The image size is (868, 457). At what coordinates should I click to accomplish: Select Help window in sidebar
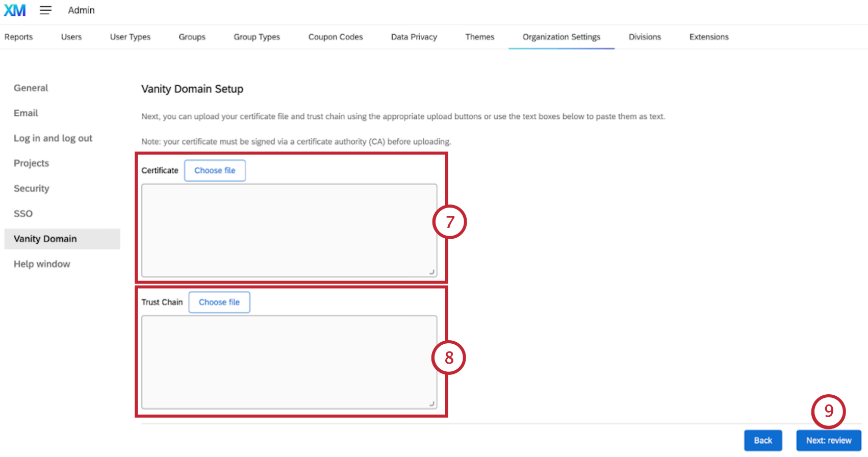click(42, 264)
